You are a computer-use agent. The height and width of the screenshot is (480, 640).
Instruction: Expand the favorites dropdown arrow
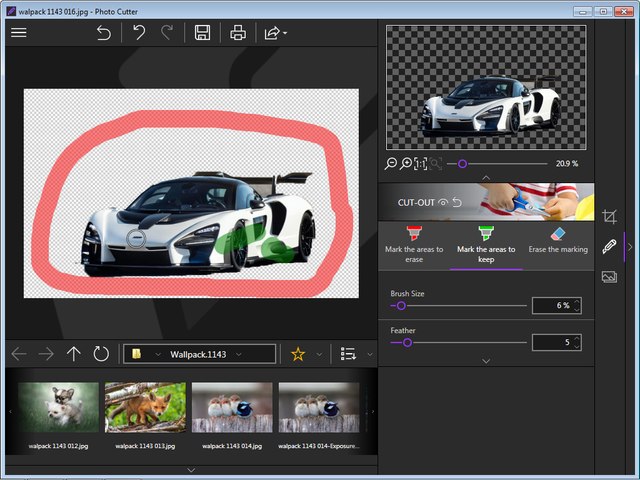(x=319, y=354)
